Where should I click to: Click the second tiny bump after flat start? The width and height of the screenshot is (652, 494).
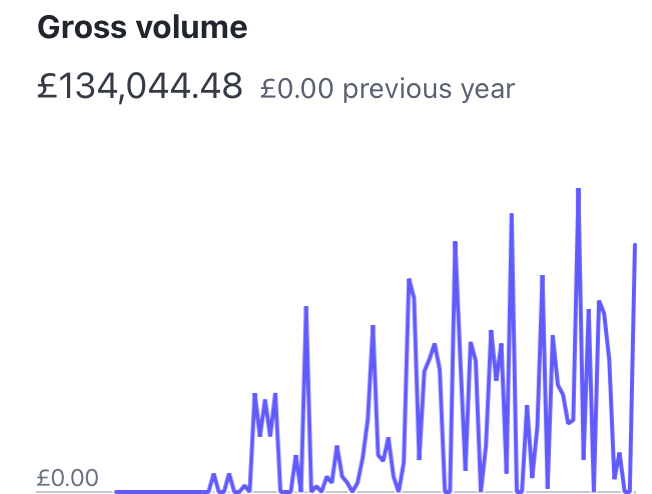click(x=229, y=475)
